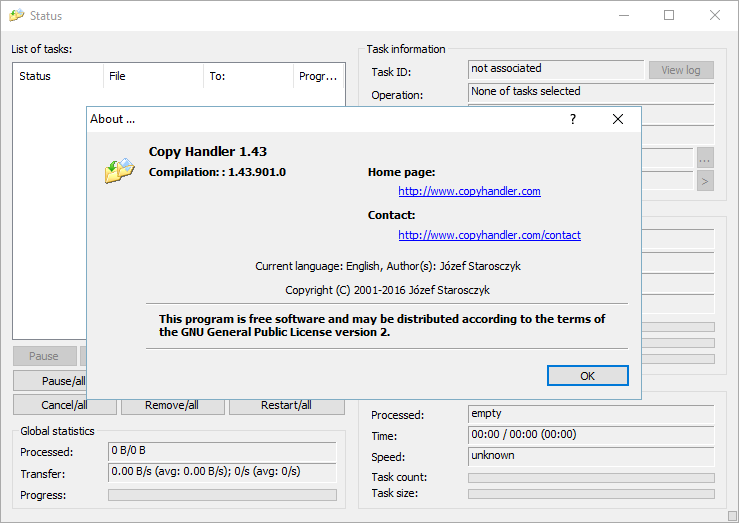This screenshot has width=739, height=523.
Task: Click the Status window title bar icon
Action: pos(16,16)
